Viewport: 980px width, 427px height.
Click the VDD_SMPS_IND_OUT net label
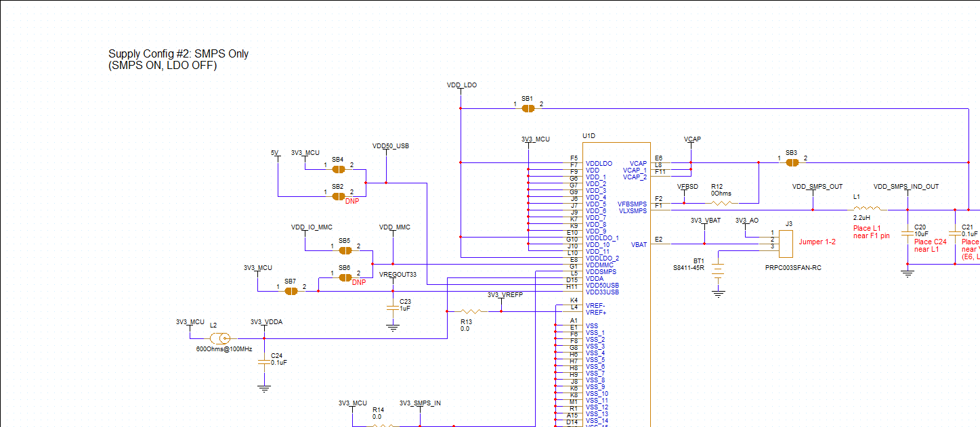[906, 186]
